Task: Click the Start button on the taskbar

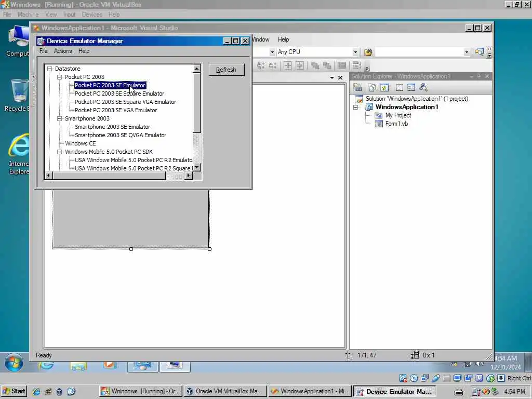Action: click(14, 391)
